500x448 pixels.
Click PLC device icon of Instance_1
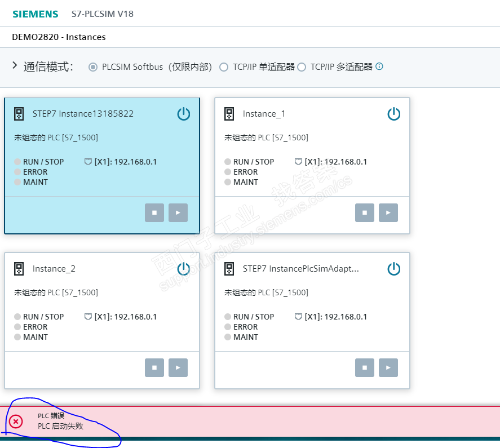(229, 114)
